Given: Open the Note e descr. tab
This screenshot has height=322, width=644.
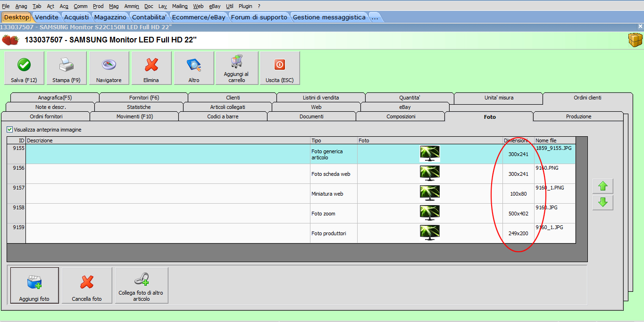Looking at the screenshot, I should point(50,107).
